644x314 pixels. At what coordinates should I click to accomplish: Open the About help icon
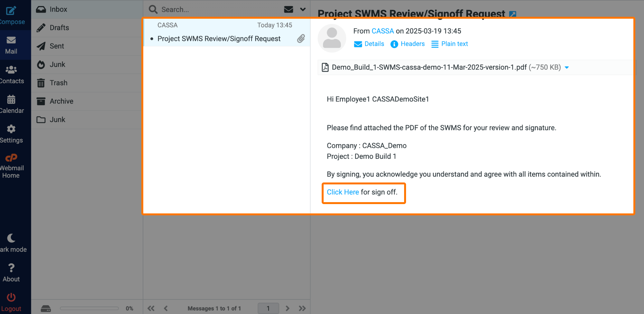pos(11,273)
